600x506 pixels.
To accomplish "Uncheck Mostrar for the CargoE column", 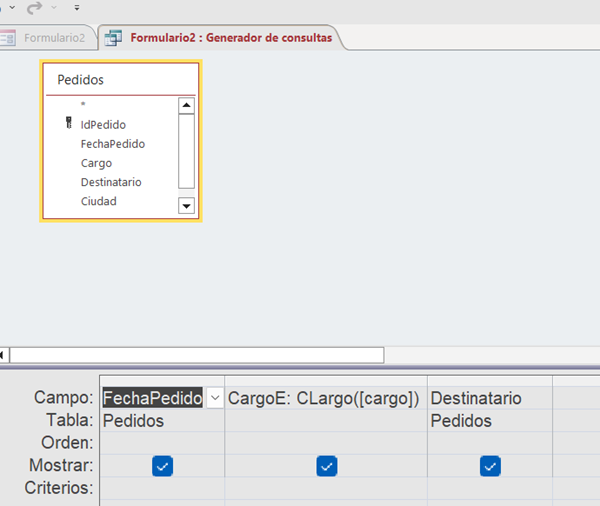I will [326, 466].
